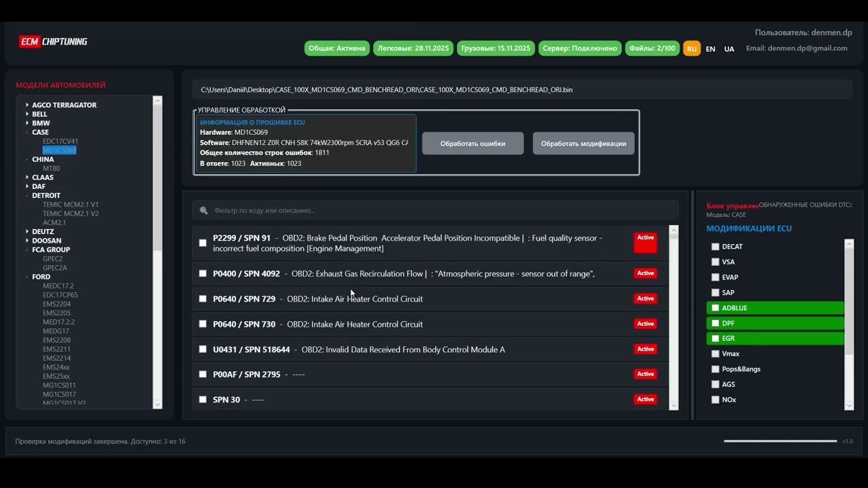Click the Обработать модификации button
The image size is (868, 488).
tap(584, 143)
